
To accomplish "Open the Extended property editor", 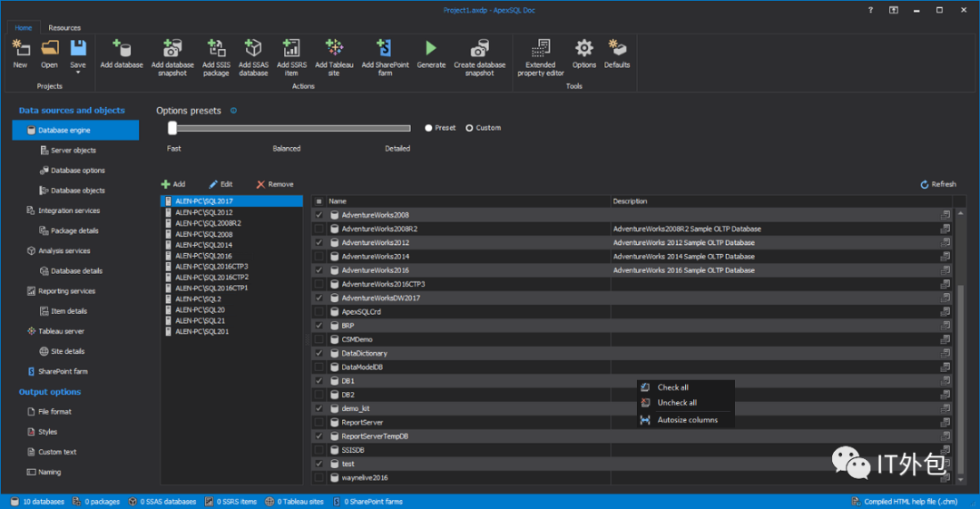I will (x=541, y=48).
